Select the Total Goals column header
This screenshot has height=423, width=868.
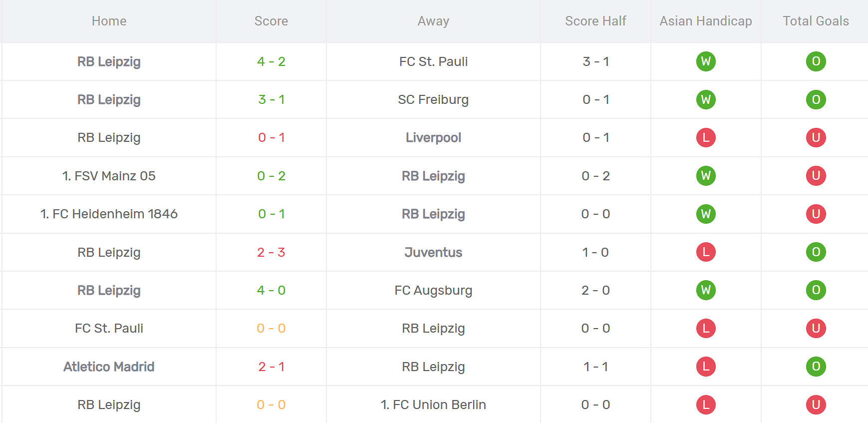coord(816,21)
